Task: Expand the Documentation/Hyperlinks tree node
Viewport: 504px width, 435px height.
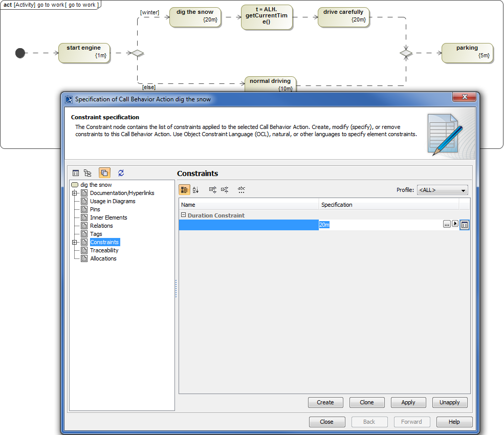Action: pyautogui.click(x=74, y=193)
